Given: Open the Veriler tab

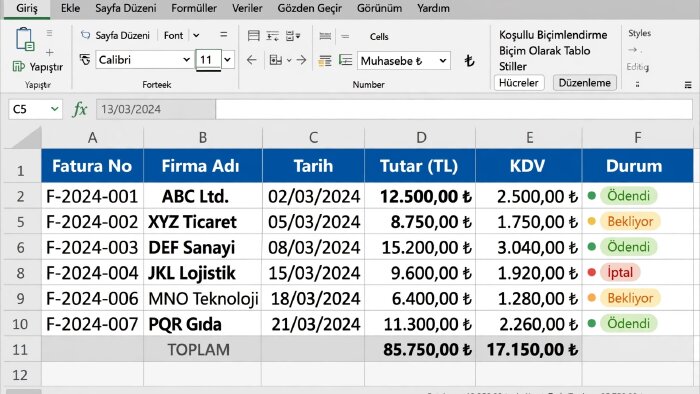Looking at the screenshot, I should (247, 8).
